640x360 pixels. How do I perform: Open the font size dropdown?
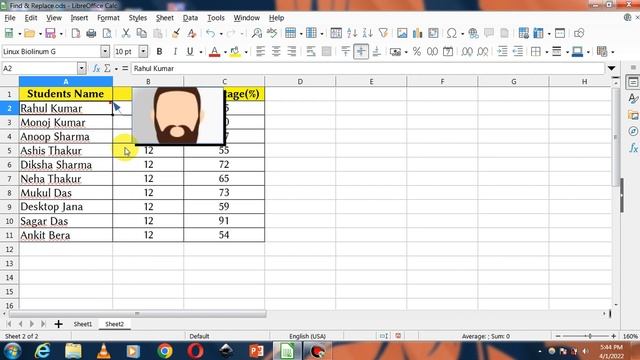pyautogui.click(x=143, y=51)
